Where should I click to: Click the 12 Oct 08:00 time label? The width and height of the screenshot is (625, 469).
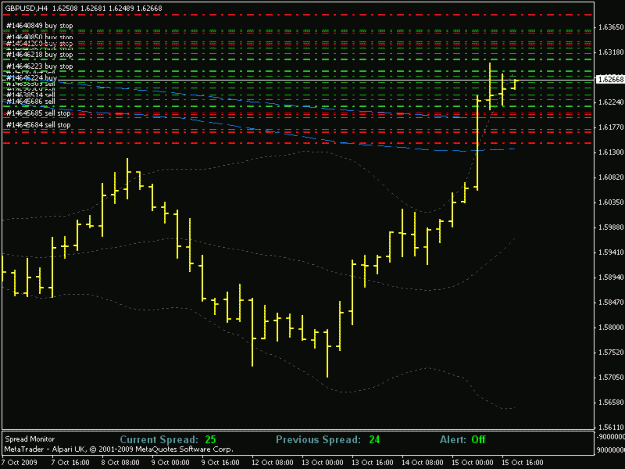click(x=273, y=463)
